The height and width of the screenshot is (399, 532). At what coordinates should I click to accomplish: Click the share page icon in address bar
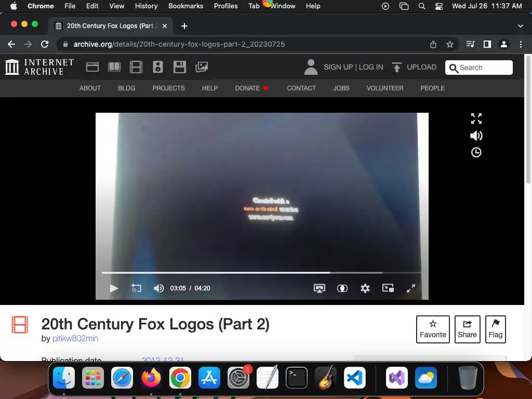click(x=433, y=44)
